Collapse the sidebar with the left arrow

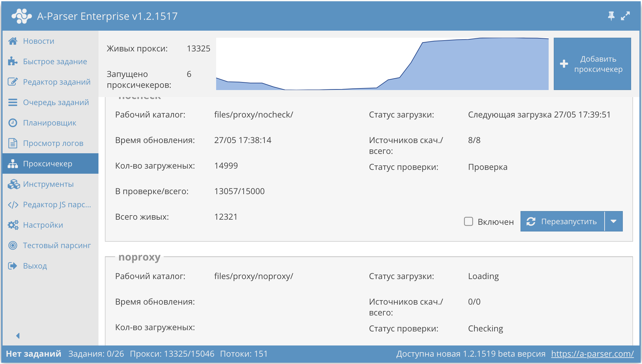pyautogui.click(x=18, y=335)
